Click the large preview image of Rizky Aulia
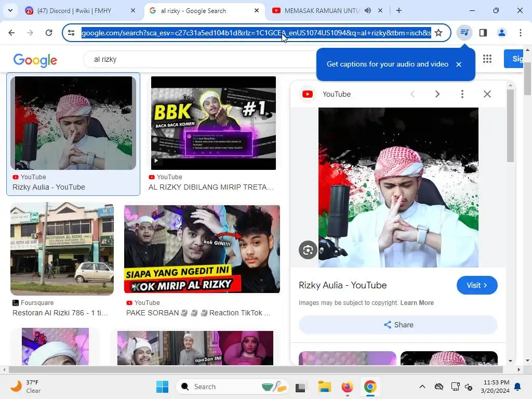Screen dimensions: 532x399 (398, 187)
